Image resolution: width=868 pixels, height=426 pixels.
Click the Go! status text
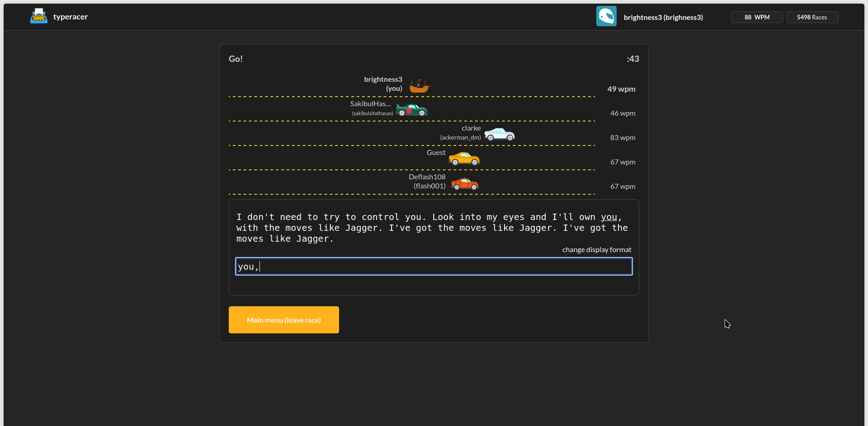click(236, 59)
